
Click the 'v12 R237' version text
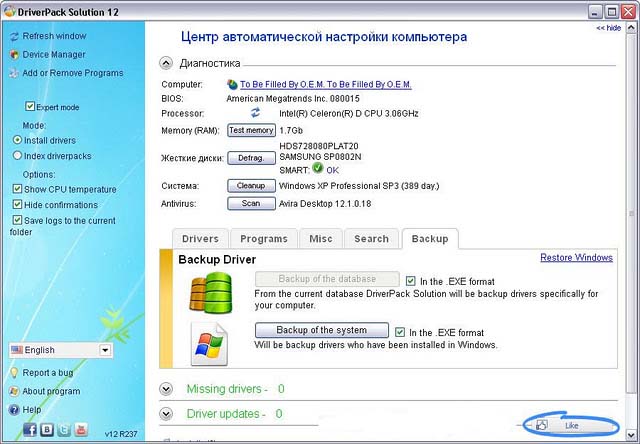pyautogui.click(x=121, y=433)
